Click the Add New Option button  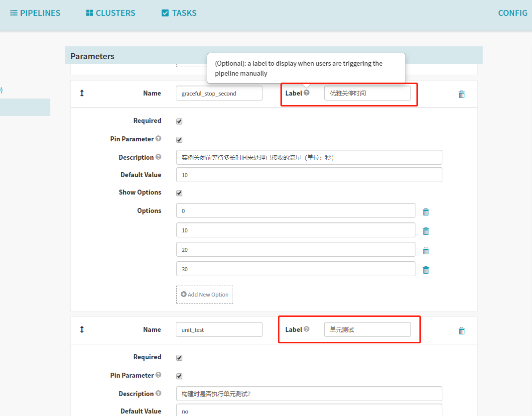click(204, 294)
